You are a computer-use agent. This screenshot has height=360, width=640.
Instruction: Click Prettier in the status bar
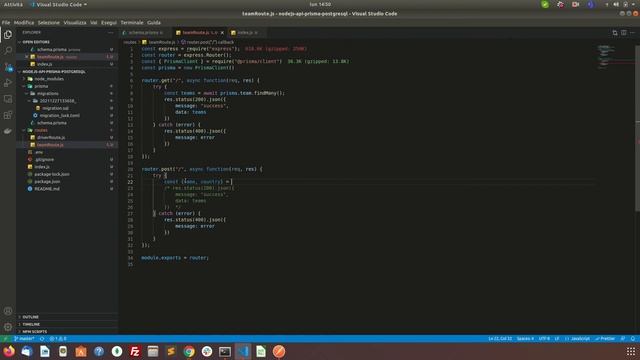tap(605, 339)
